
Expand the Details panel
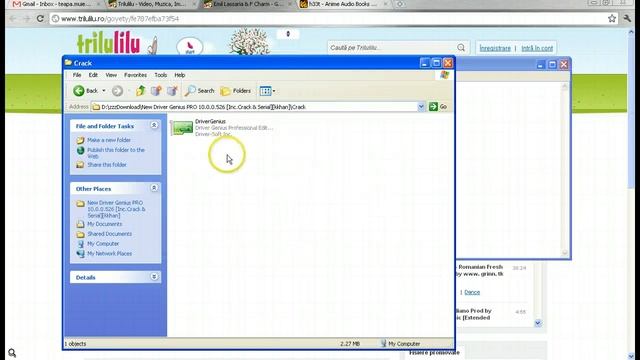pyautogui.click(x=154, y=277)
